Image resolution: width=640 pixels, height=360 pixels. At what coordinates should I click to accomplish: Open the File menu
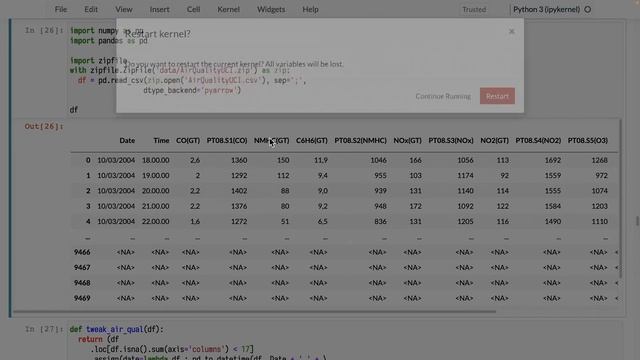(61, 9)
